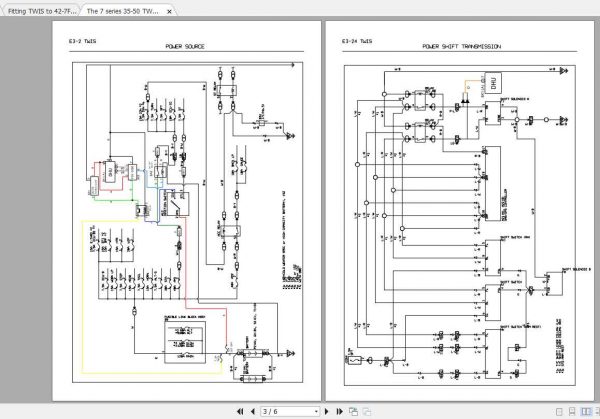
Task: Switch to the 'Fitting TWIS to 42-7F...' tab
Action: (x=41, y=11)
